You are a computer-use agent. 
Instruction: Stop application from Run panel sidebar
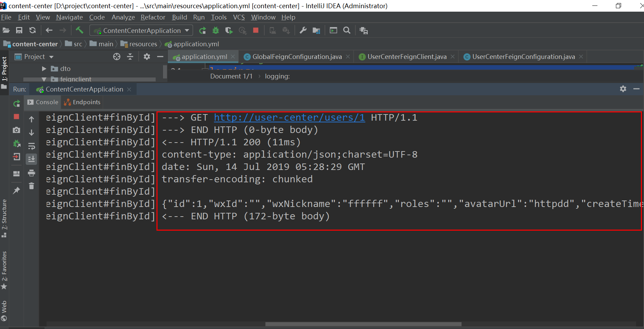point(16,117)
